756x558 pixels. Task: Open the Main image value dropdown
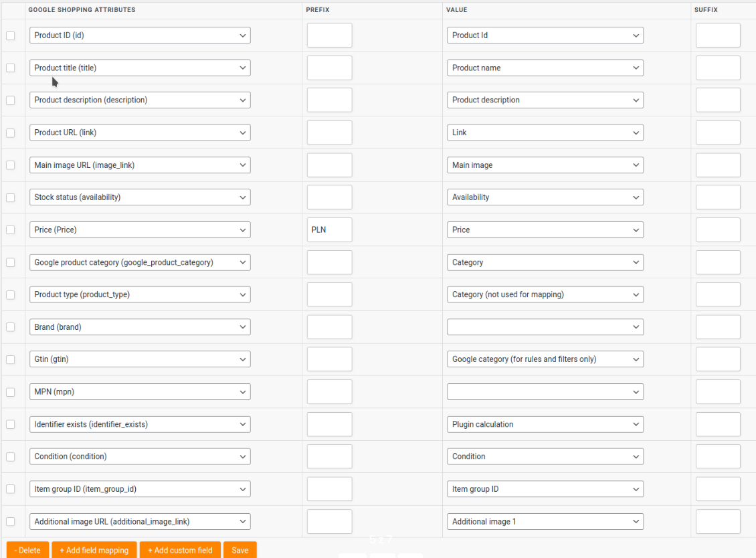click(545, 165)
